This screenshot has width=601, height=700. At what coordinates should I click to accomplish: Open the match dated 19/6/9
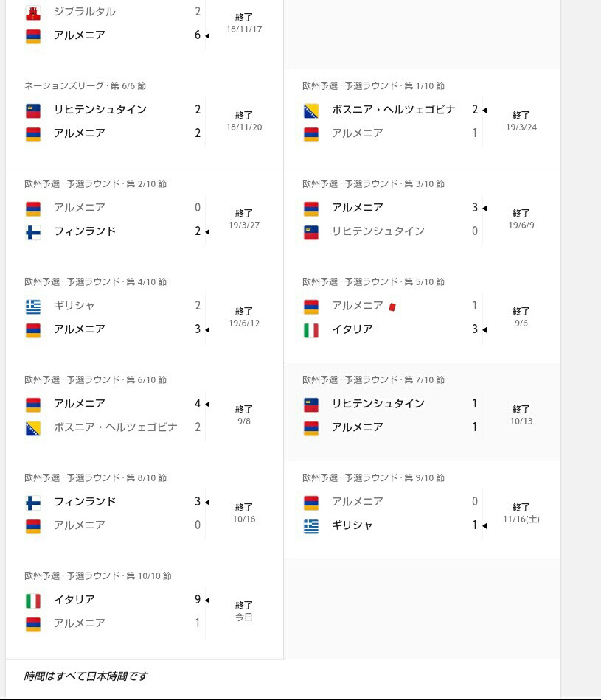[x=423, y=216]
